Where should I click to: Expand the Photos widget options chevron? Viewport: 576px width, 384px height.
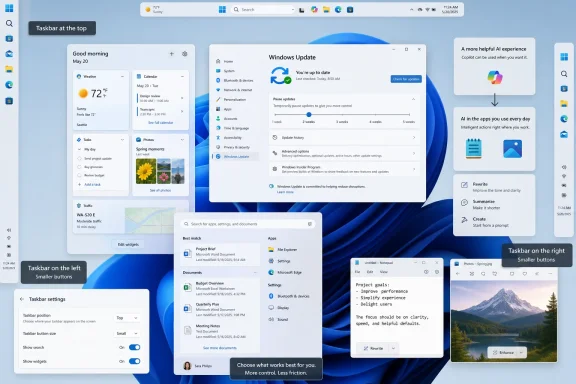pyautogui.click(x=182, y=140)
